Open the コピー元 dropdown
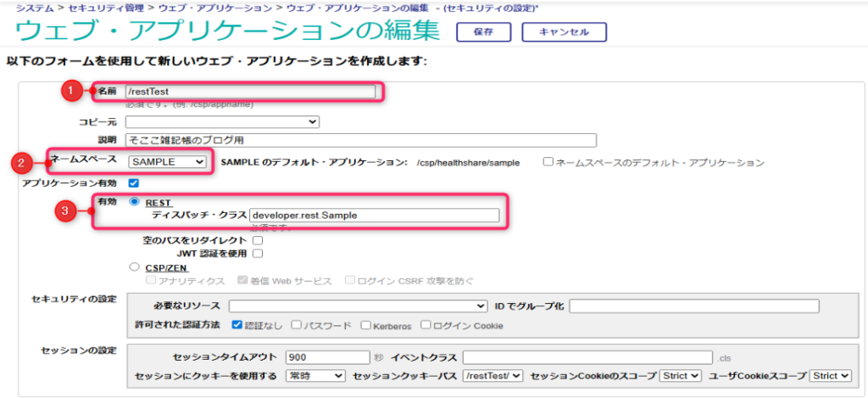 pos(222,122)
